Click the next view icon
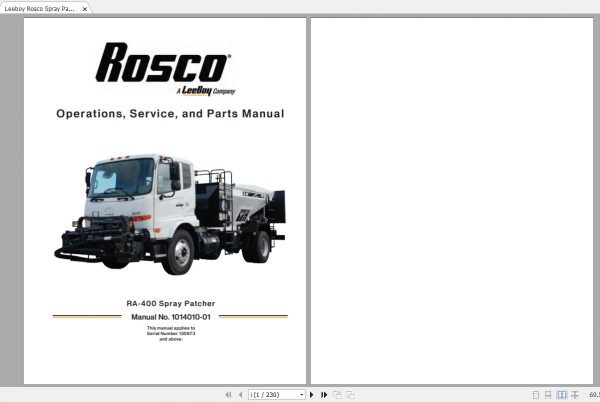This screenshot has height=402, width=600. click(x=350, y=395)
